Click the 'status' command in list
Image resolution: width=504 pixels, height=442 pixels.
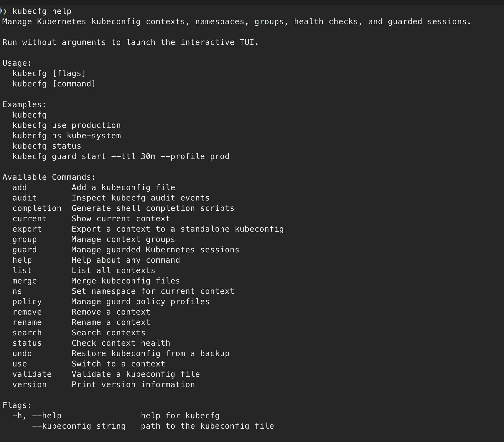click(x=27, y=343)
